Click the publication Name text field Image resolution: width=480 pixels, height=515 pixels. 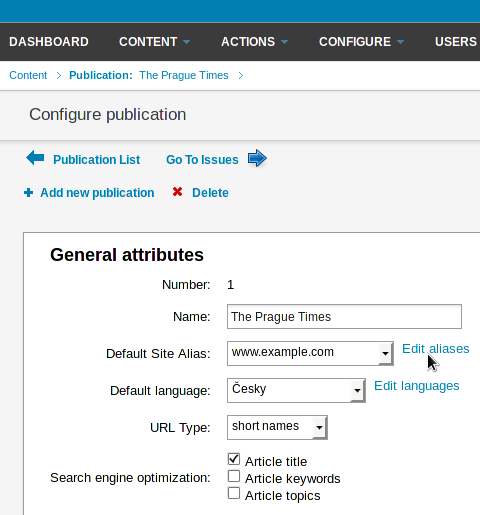tap(344, 316)
